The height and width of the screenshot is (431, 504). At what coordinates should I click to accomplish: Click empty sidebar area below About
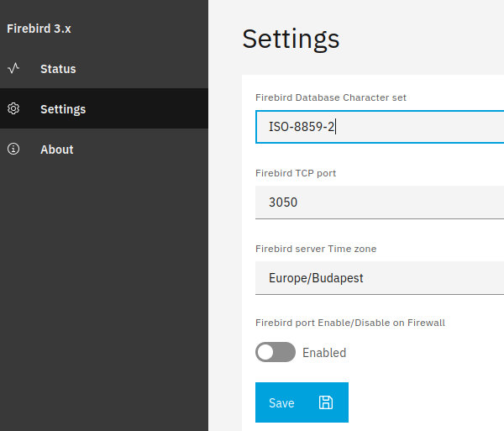103,294
